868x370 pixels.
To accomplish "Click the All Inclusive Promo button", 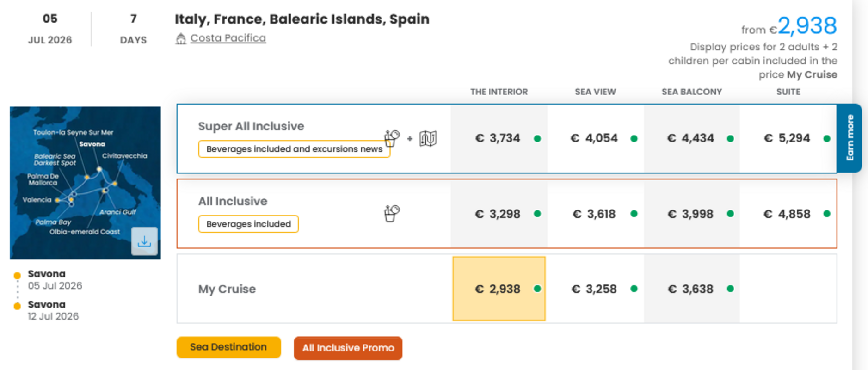I will (x=348, y=348).
